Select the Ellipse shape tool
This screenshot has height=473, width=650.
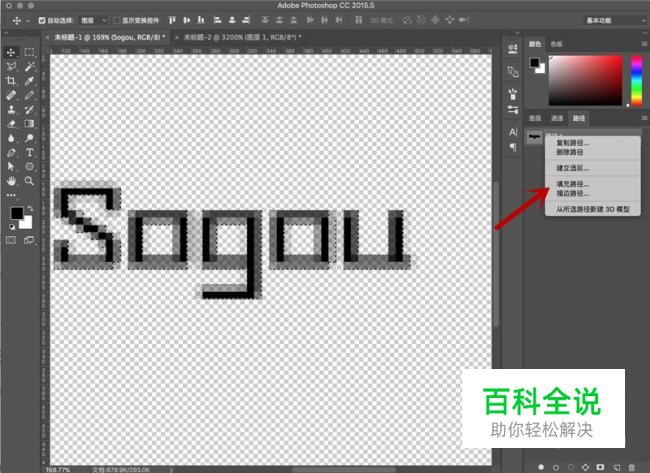pyautogui.click(x=29, y=167)
